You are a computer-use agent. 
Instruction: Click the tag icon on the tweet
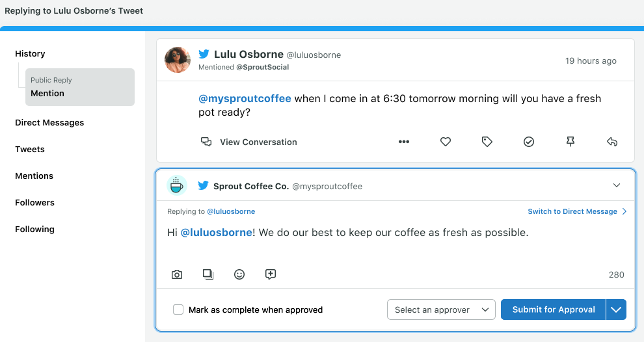[487, 142]
